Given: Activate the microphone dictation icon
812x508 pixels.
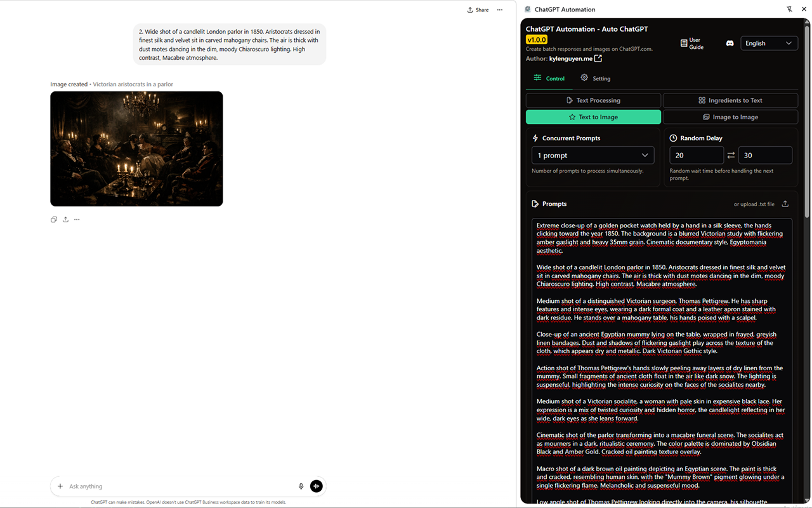Looking at the screenshot, I should point(301,486).
